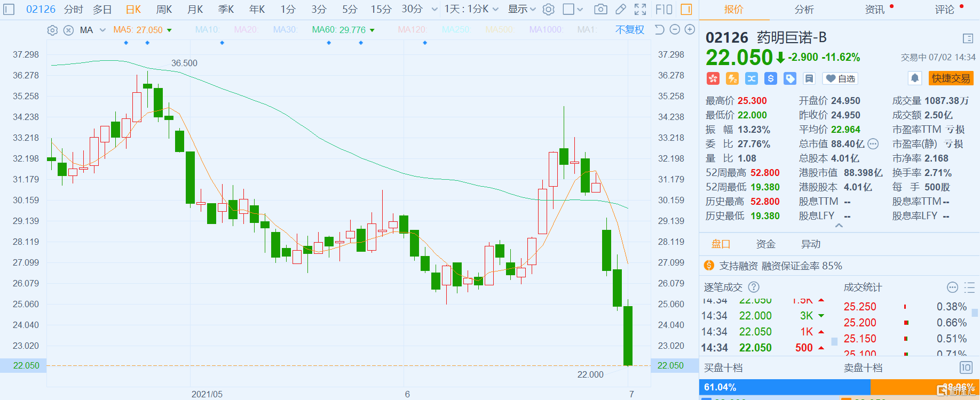This screenshot has height=400, width=980.
Task: Switch to 周K weekly chart tab
Action: click(x=164, y=9)
